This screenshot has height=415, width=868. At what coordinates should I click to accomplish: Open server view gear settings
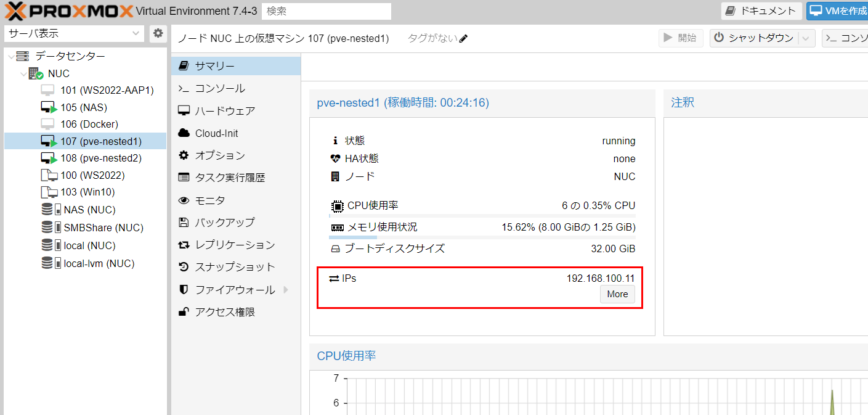click(158, 33)
